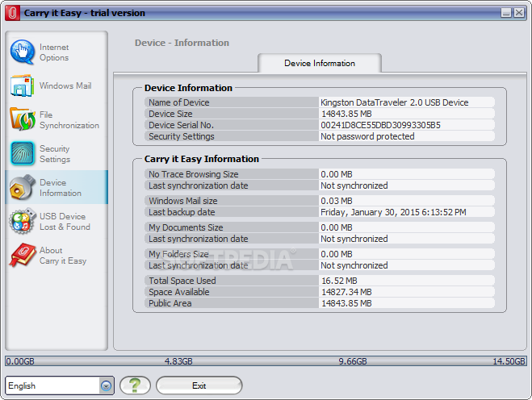Select Security Settings sidebar label

click(55, 154)
